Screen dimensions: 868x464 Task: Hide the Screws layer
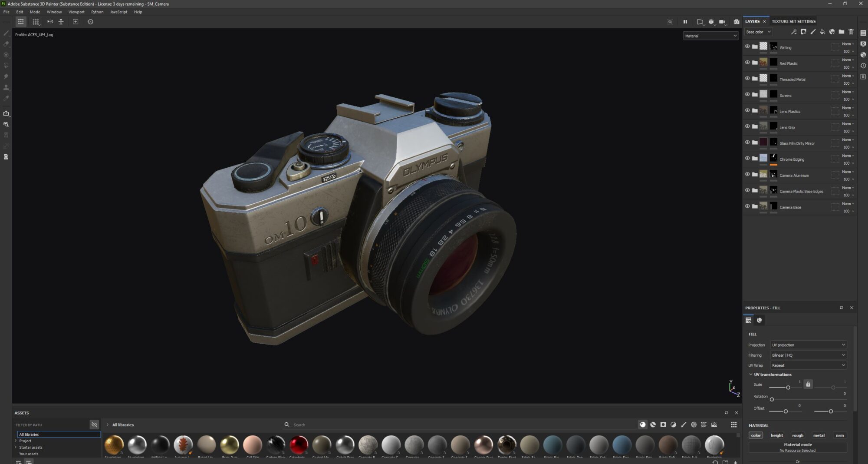click(x=747, y=94)
